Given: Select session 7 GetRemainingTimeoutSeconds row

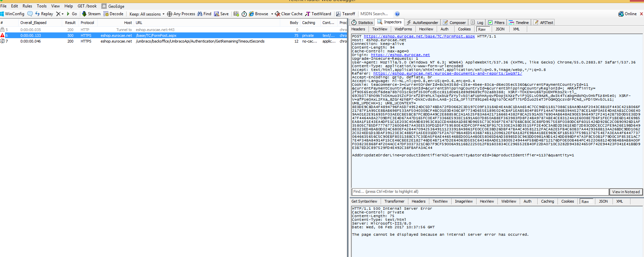Looking at the screenshot, I should 173,41.
